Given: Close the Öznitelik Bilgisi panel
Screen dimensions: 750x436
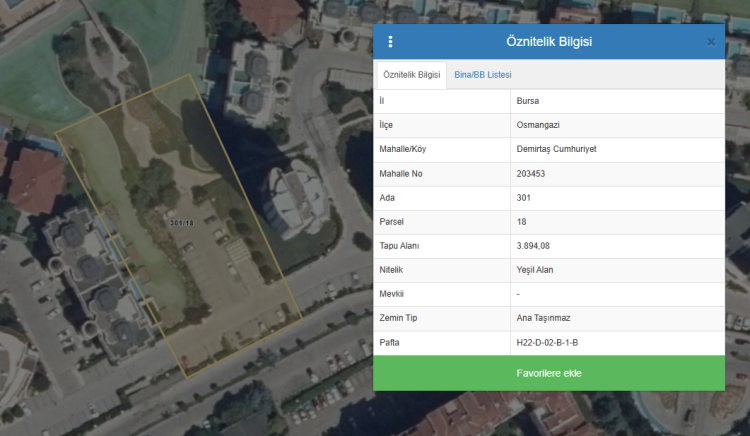Looking at the screenshot, I should tap(710, 42).
